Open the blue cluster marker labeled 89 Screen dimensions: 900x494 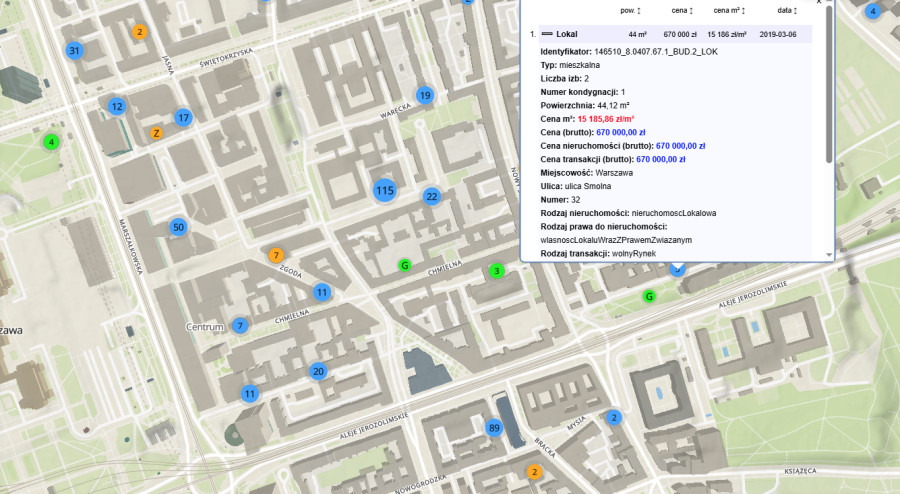pos(494,428)
